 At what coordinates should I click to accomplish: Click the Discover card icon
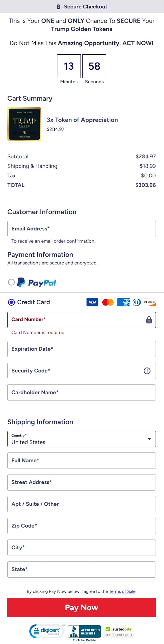click(150, 302)
